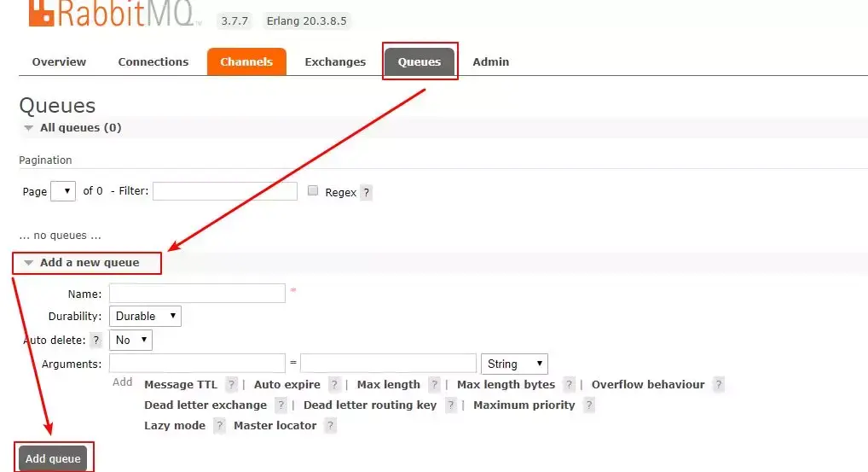This screenshot has height=472, width=868.
Task: Switch to the Exchanges tab
Action: [x=335, y=62]
